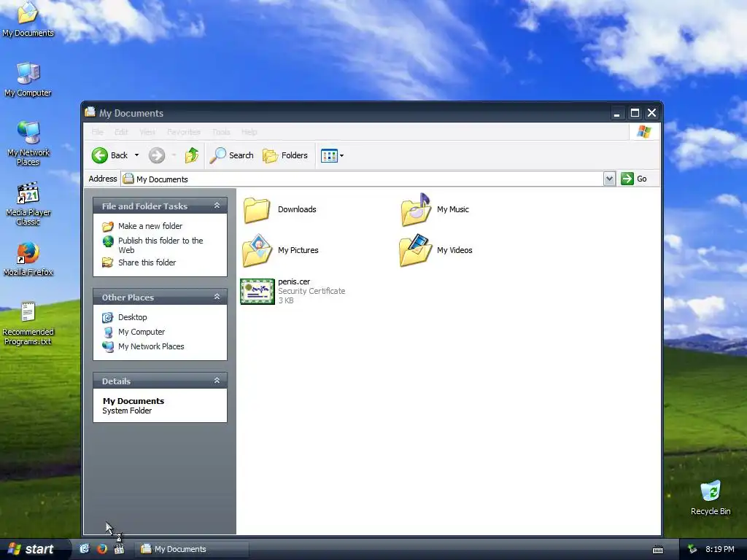Minimize the My Documents window
Screen dimensions: 747x560
point(617,113)
